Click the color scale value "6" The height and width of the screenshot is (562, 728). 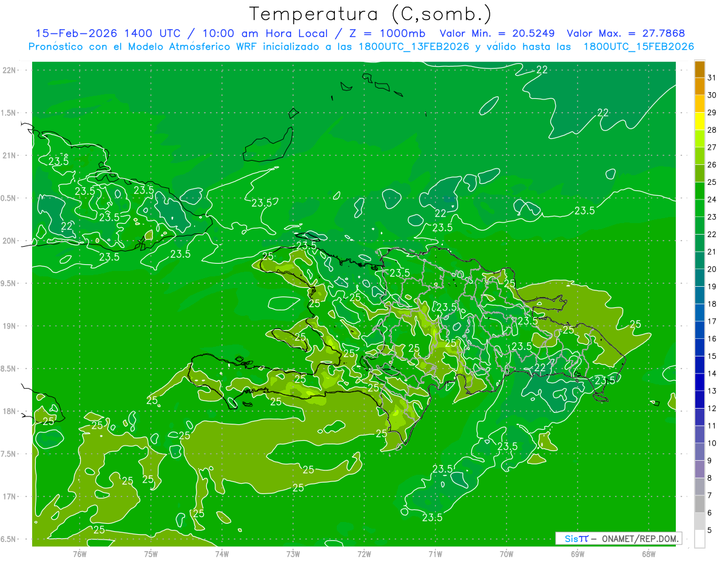point(710,513)
